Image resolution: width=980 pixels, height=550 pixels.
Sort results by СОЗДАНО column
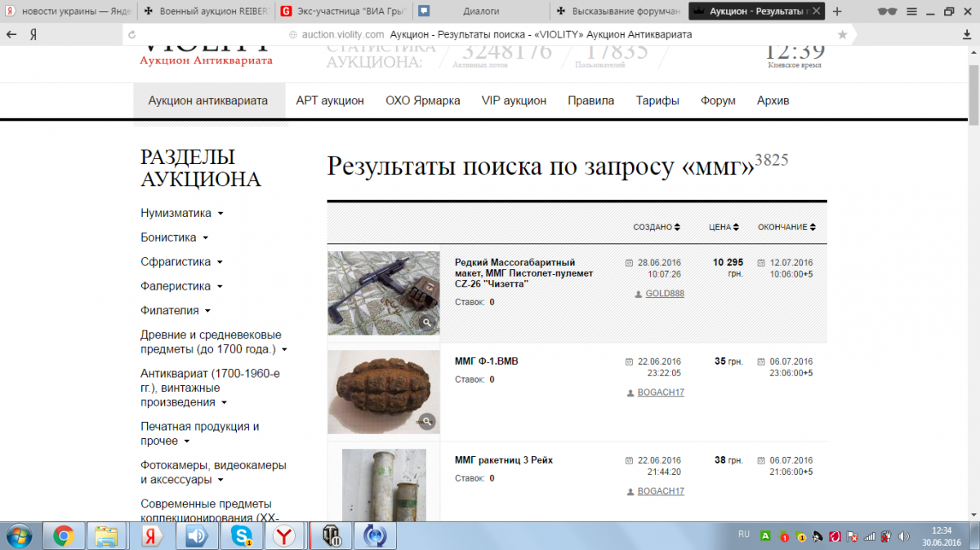657,228
